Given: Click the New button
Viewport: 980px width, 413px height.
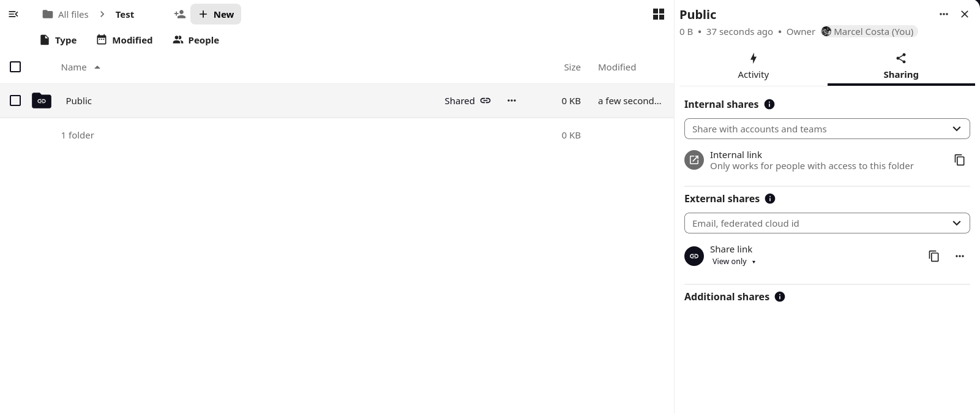Looking at the screenshot, I should click(x=215, y=14).
